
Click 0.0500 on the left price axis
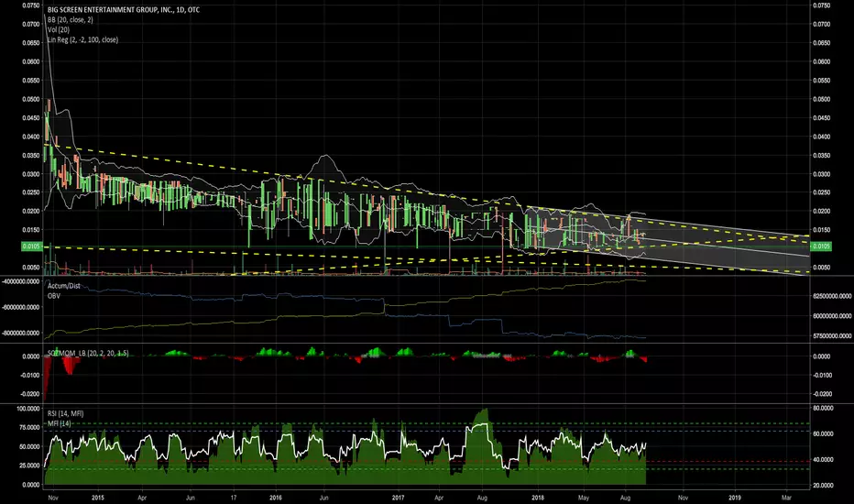31,99
